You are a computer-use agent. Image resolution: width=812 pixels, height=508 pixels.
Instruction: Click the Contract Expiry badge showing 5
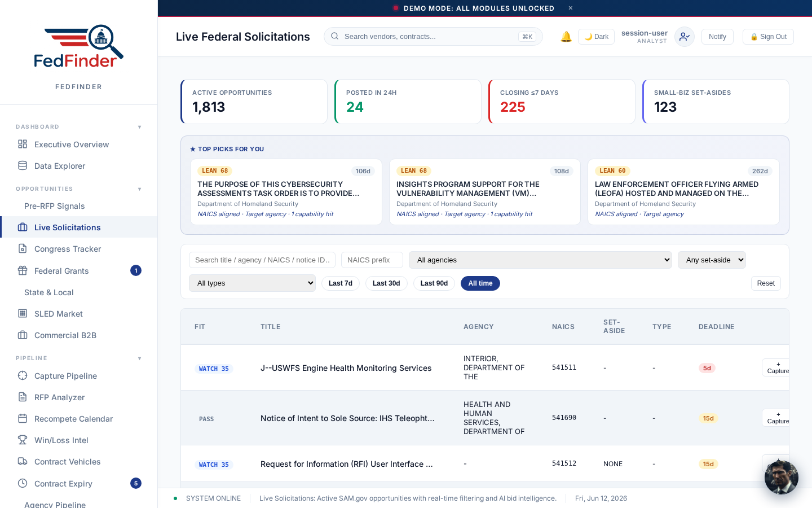(136, 483)
